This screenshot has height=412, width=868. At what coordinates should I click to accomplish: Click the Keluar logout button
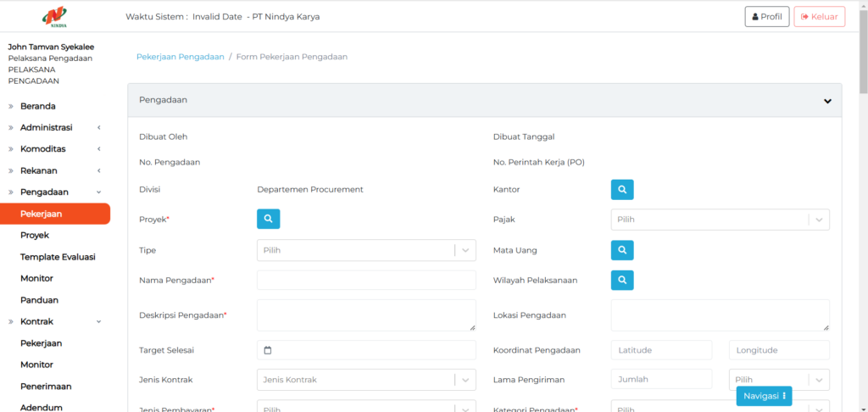click(819, 17)
